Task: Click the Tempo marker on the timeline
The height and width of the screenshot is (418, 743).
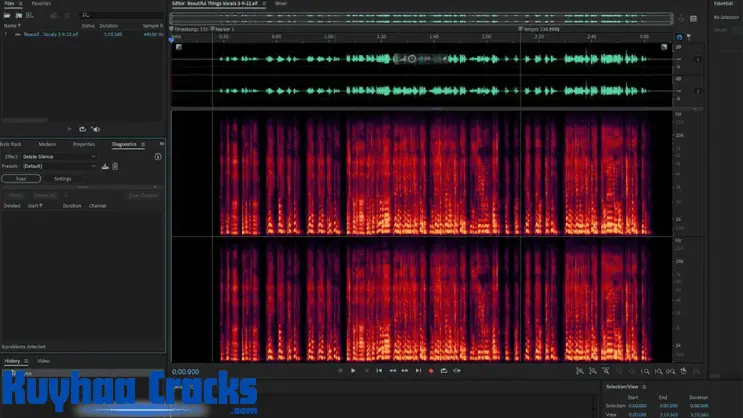Action: [521, 29]
